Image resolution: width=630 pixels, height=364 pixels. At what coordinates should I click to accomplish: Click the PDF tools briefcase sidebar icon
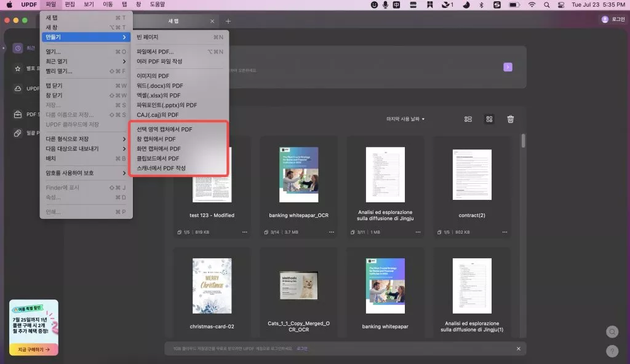18,114
